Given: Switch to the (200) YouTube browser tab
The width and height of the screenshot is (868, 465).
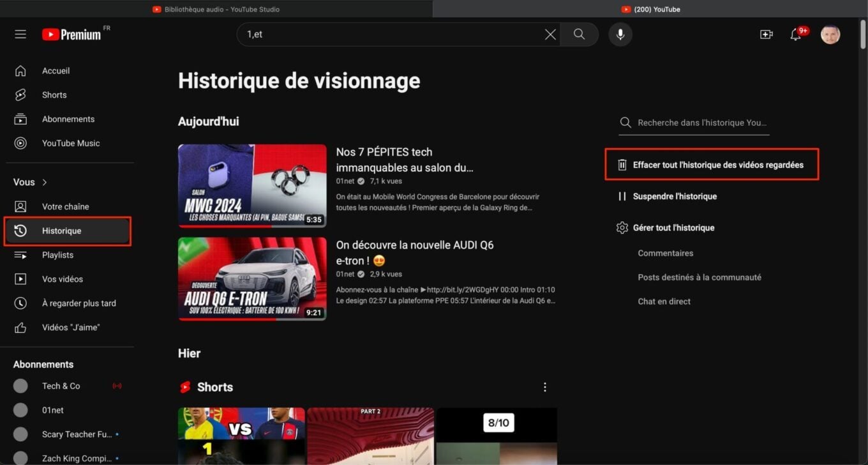Looking at the screenshot, I should coord(650,9).
